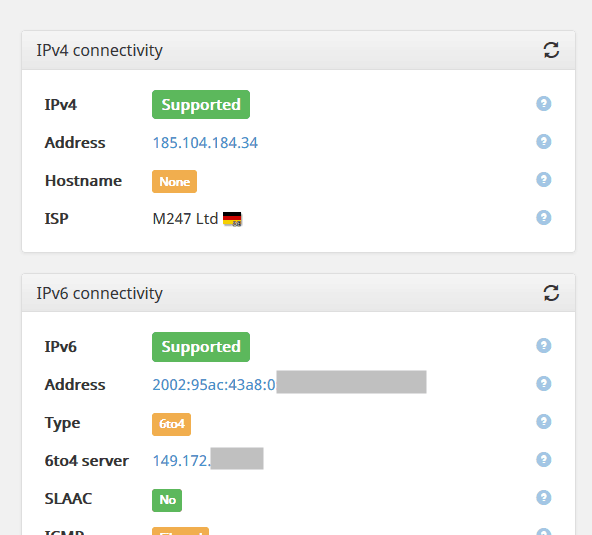Refresh the IPv6 connectivity panel

[x=551, y=293]
